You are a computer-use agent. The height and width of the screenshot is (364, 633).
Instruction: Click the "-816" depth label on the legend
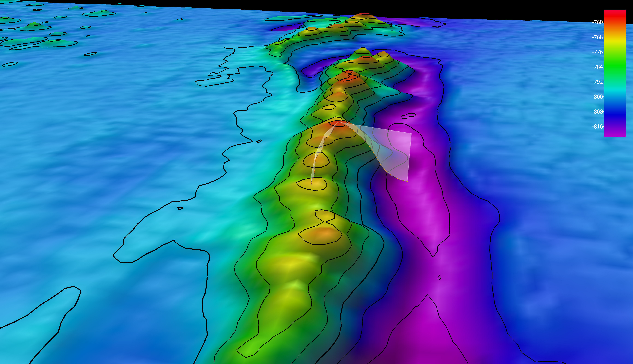pyautogui.click(x=597, y=127)
